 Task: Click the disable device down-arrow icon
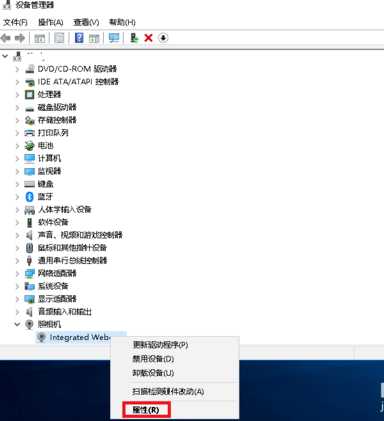pos(163,38)
